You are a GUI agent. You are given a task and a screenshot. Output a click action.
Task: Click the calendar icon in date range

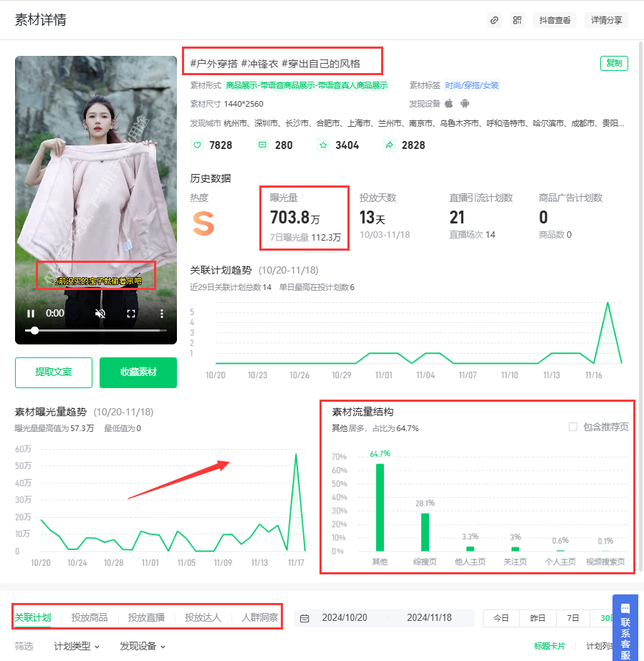click(304, 619)
